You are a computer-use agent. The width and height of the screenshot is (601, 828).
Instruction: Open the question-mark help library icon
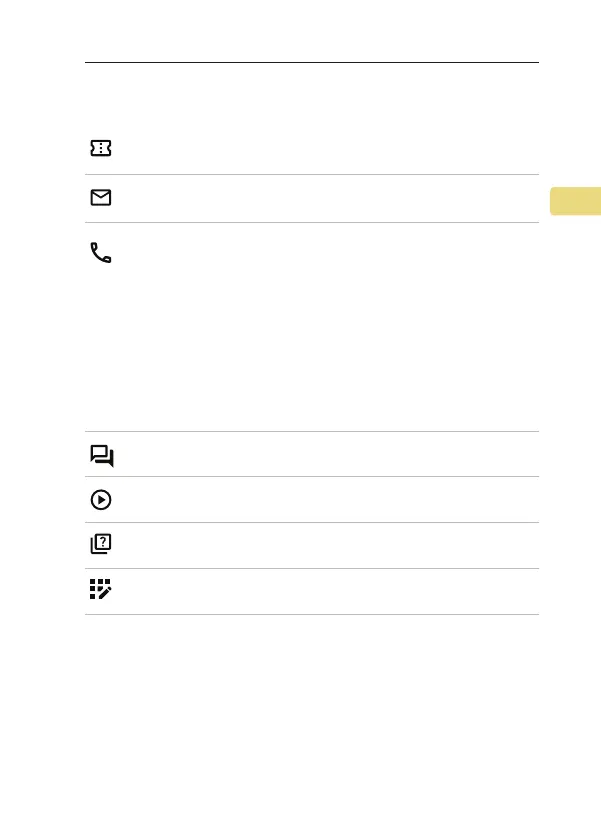click(x=101, y=545)
